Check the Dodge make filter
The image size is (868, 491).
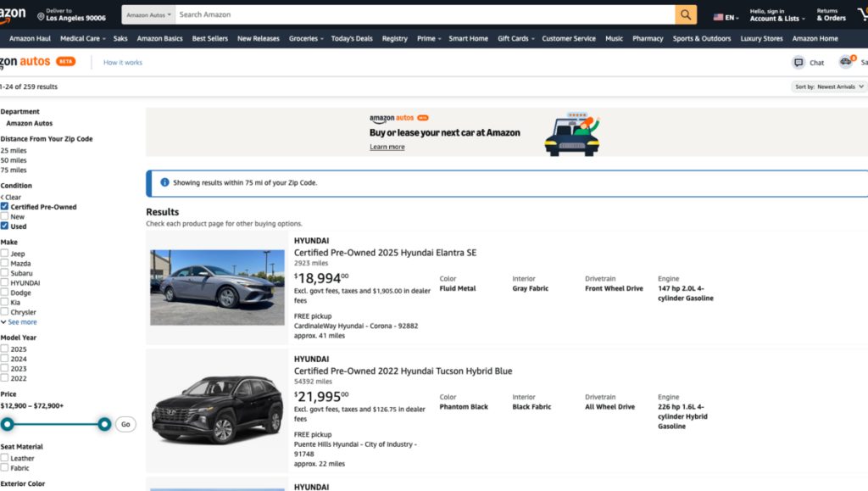(x=4, y=293)
